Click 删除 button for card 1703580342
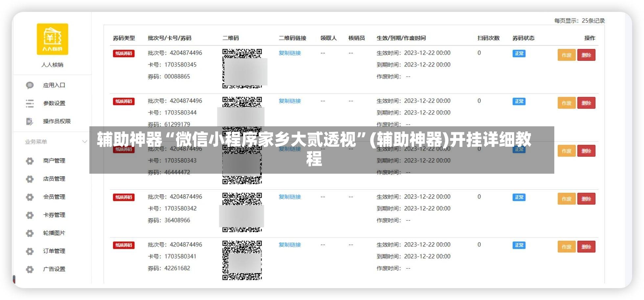Image resolution: width=644 pixels, height=300 pixels. click(586, 199)
